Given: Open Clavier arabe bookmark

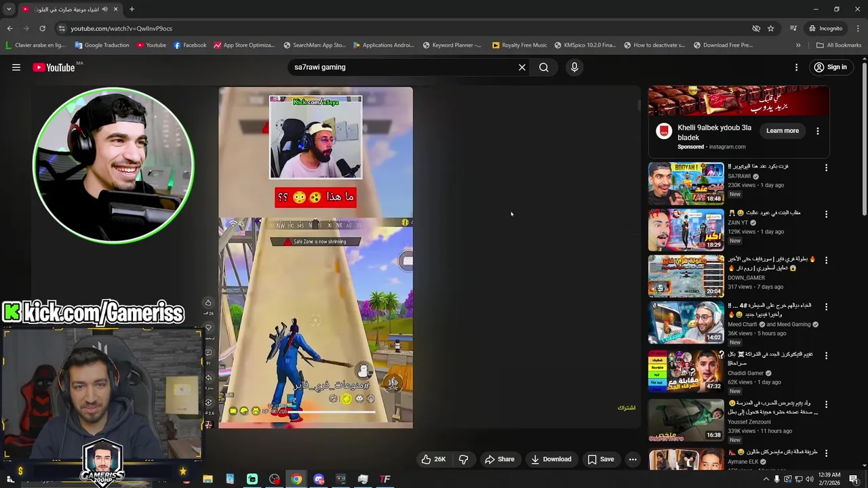Looking at the screenshot, I should click(35, 45).
